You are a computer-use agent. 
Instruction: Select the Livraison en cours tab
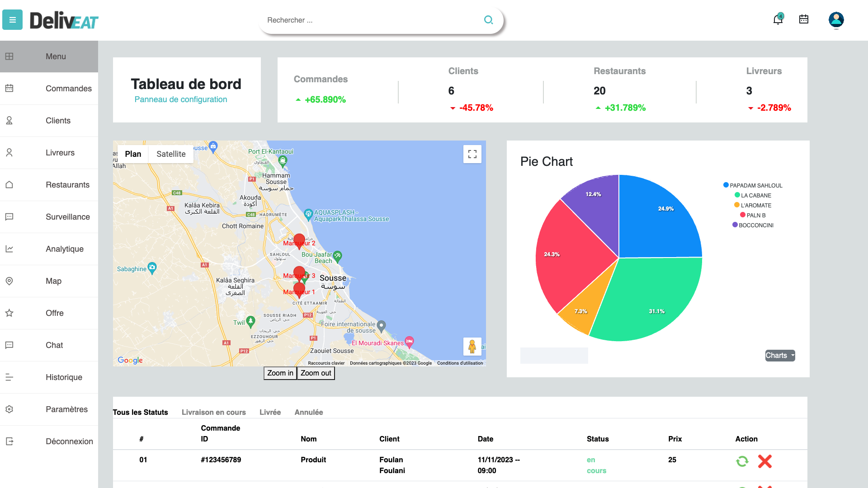coord(214,412)
